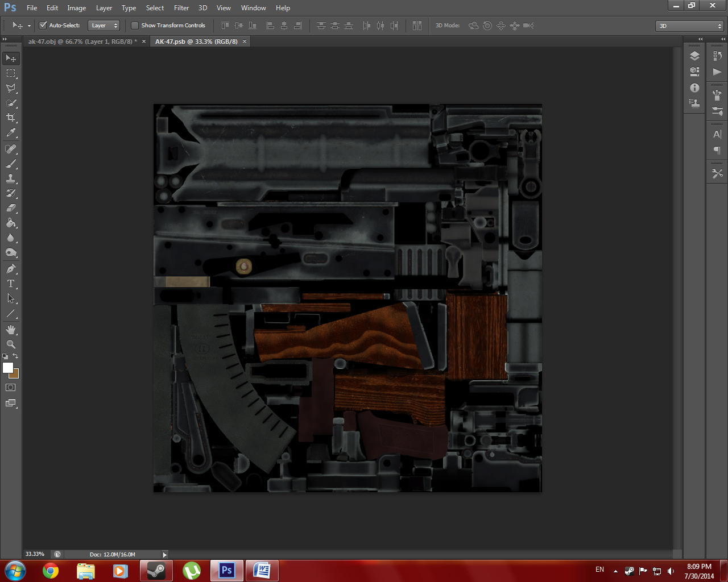Open the Auto-Select Layer dropdown
This screenshot has height=582, width=728.
(x=105, y=26)
